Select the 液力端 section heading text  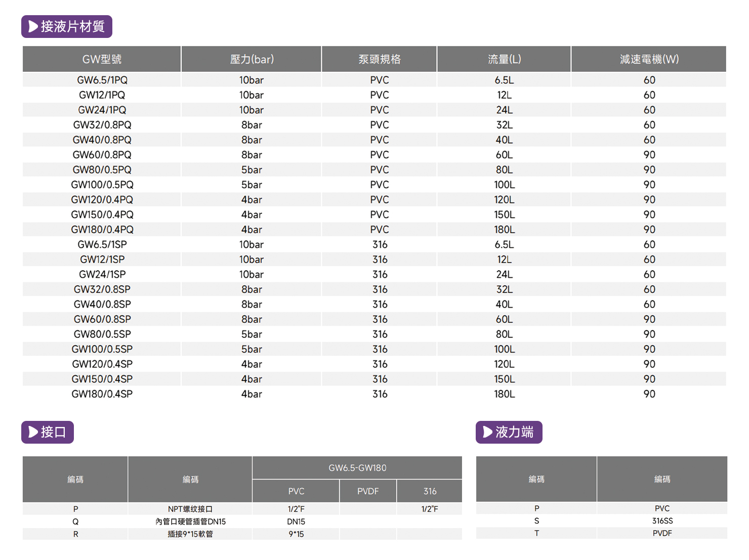click(x=514, y=432)
